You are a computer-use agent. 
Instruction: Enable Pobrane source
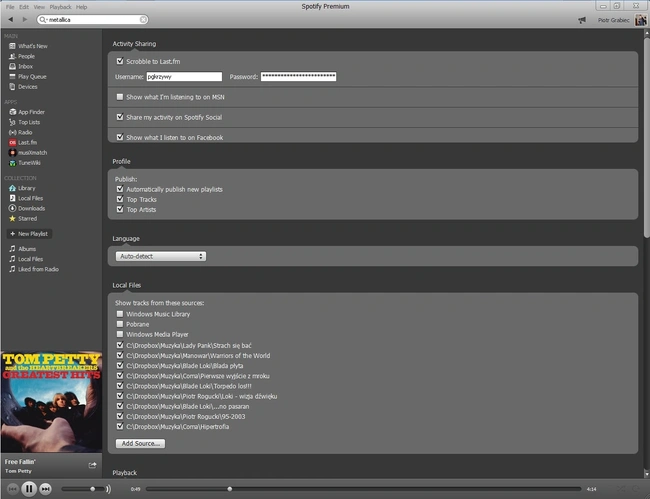120,324
